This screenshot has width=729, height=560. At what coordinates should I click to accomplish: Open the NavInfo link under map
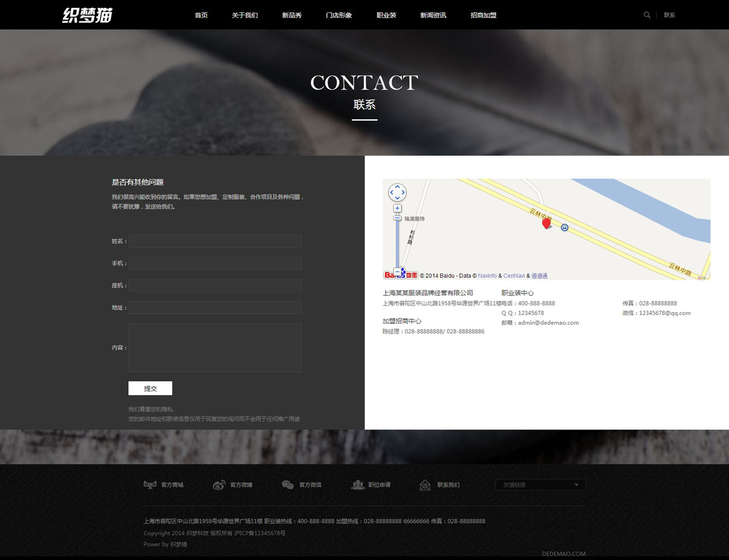[x=487, y=276]
